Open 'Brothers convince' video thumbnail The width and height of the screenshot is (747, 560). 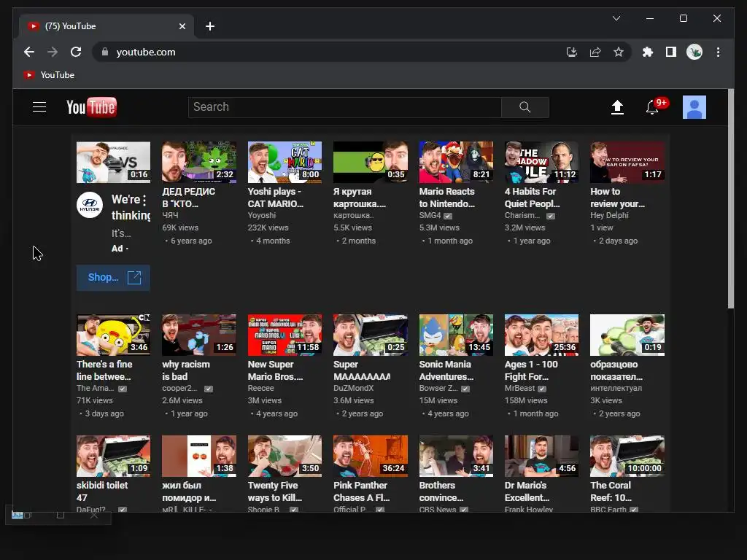pyautogui.click(x=457, y=456)
